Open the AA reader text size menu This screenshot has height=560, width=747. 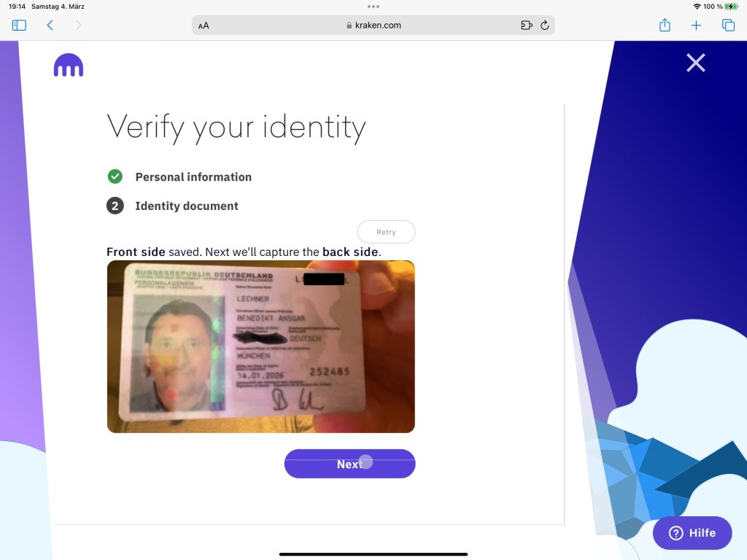pos(204,26)
